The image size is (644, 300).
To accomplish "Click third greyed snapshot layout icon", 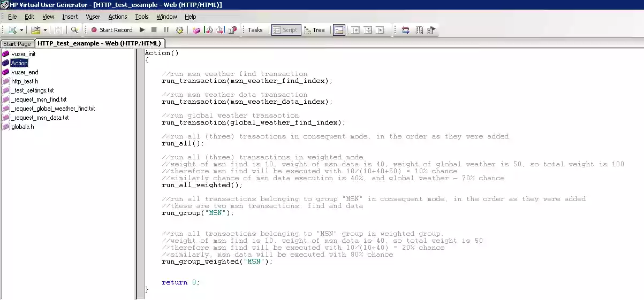I will pos(380,30).
